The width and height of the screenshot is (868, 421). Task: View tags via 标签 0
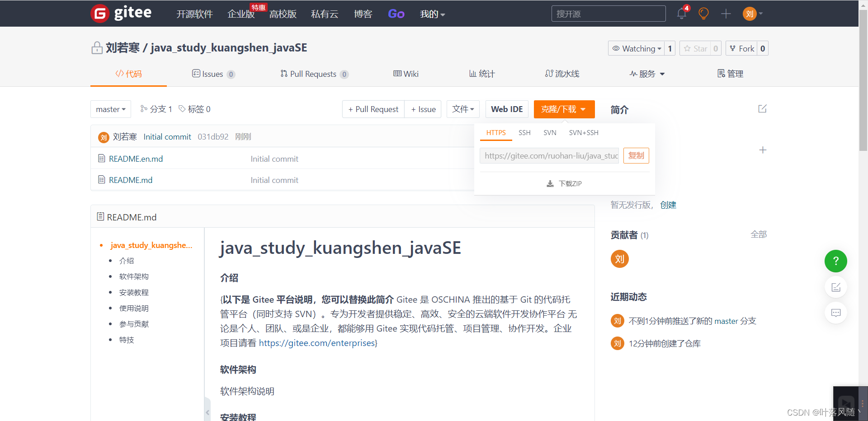(x=194, y=109)
